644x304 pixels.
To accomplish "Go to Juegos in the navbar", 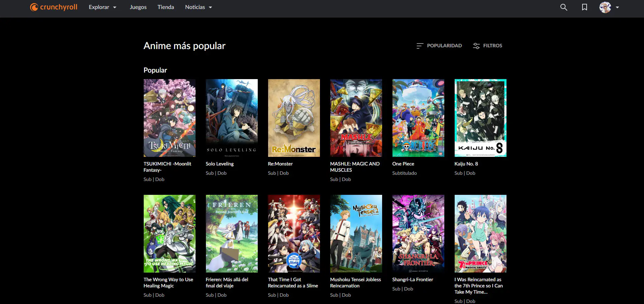I will (138, 7).
